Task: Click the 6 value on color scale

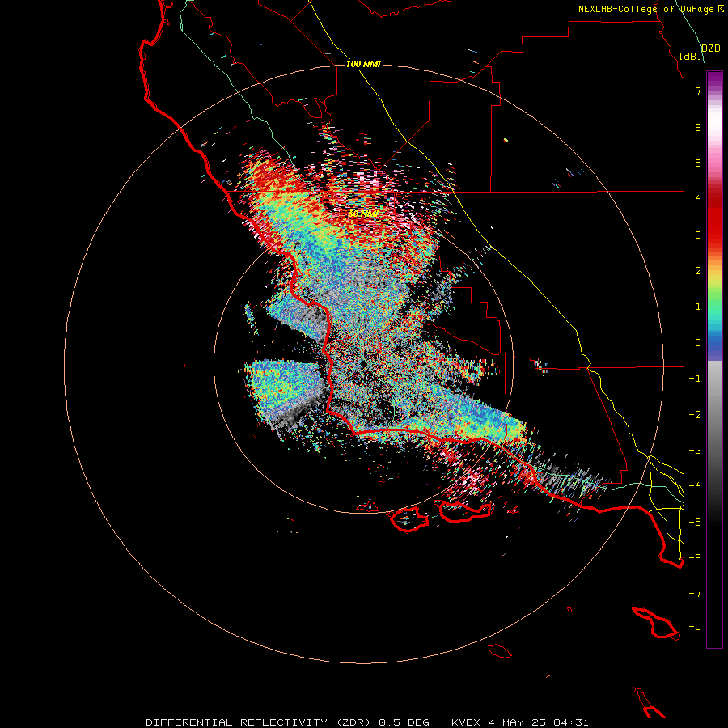Action: (698, 127)
